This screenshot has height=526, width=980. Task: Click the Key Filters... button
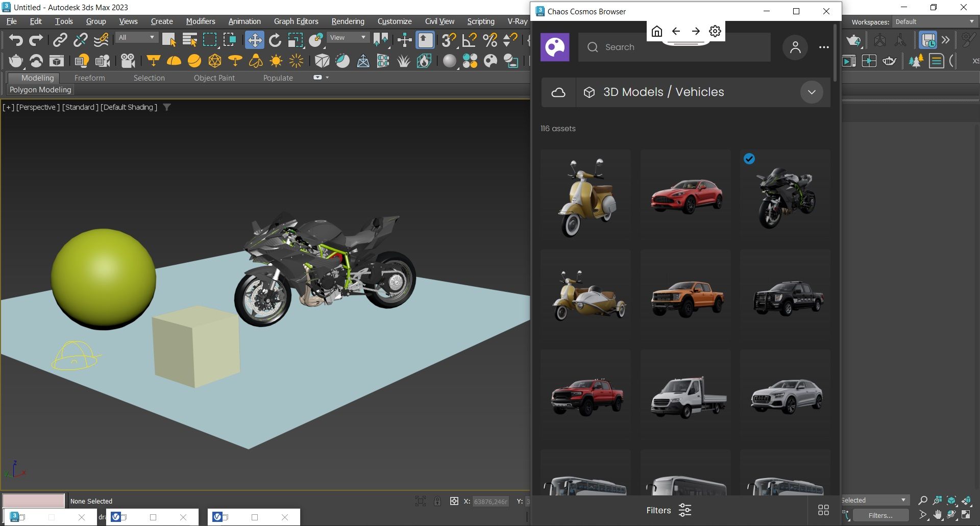[x=880, y=515]
